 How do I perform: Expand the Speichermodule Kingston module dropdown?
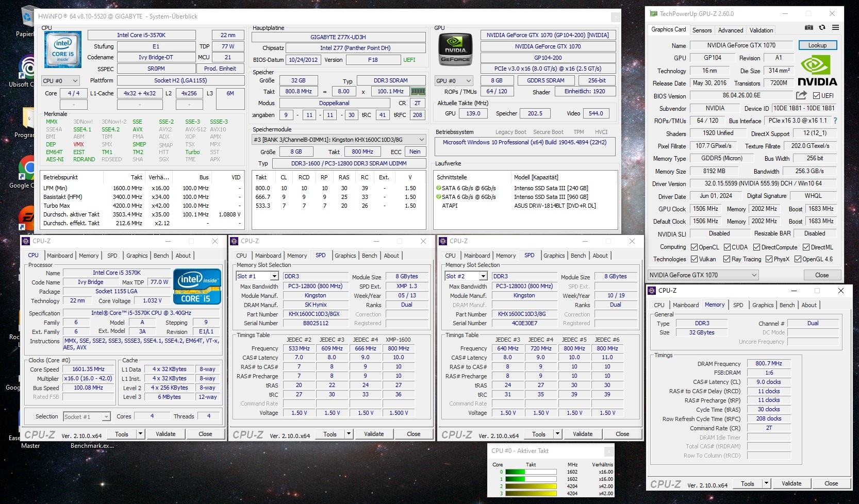pos(339,140)
